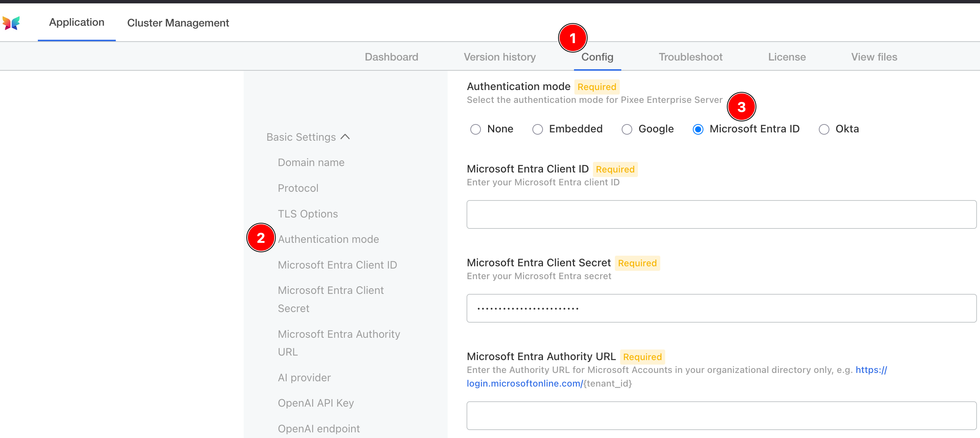Open the Version history tab
The height and width of the screenshot is (438, 980).
coord(499,57)
